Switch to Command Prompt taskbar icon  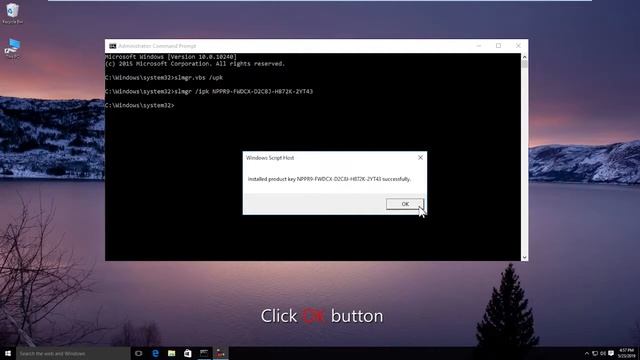204,353
